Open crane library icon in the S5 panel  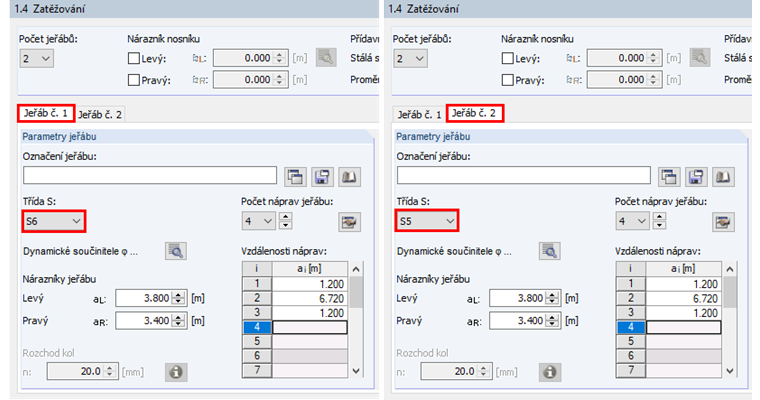[x=723, y=177]
